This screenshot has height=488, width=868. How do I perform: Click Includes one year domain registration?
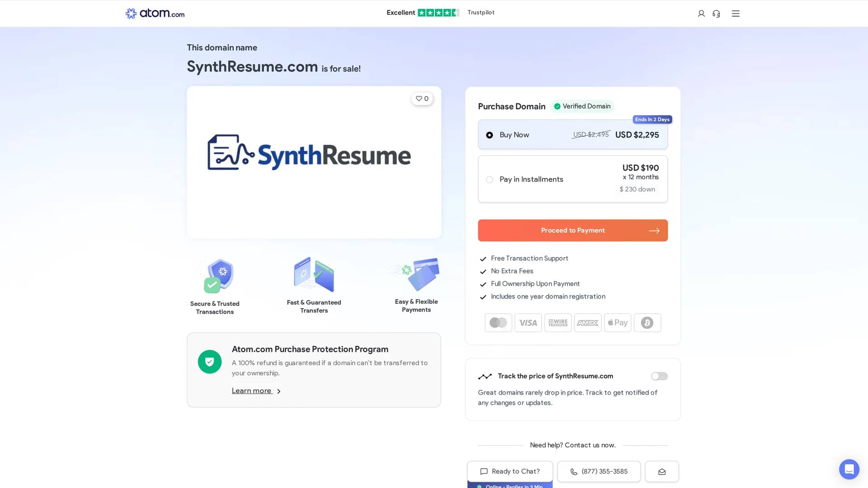click(x=548, y=296)
